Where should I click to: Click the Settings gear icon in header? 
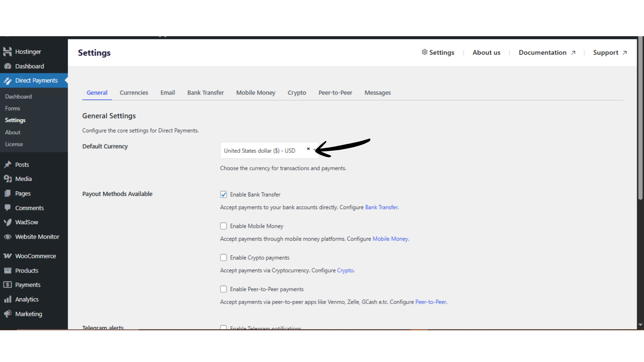click(x=424, y=52)
